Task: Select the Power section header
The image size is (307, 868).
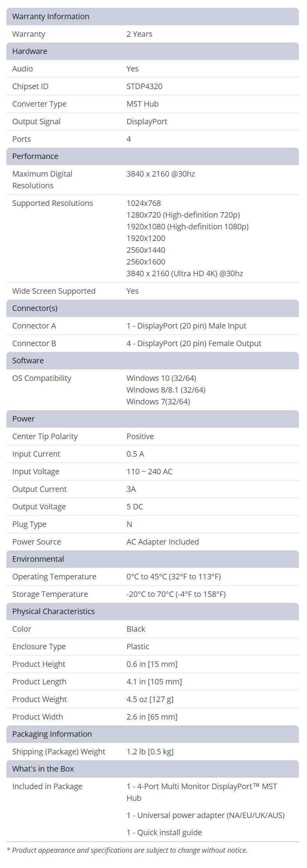Action: (153, 419)
